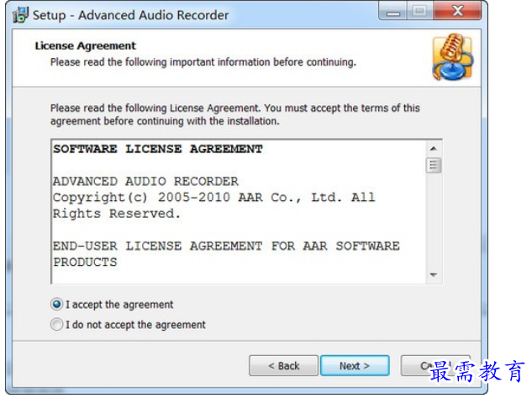Image resolution: width=532 pixels, height=398 pixels.
Task: Select "I accept the agreement" radio button
Action: click(56, 305)
